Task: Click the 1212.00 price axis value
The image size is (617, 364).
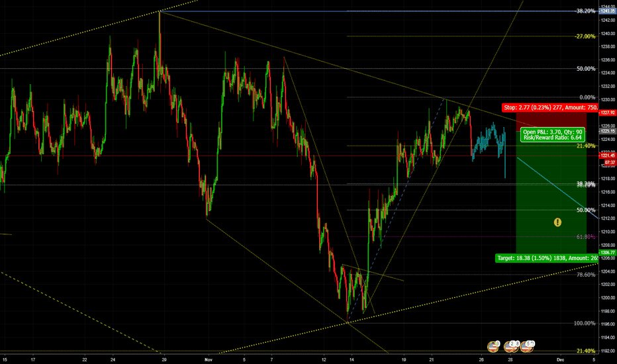Action: (608, 218)
